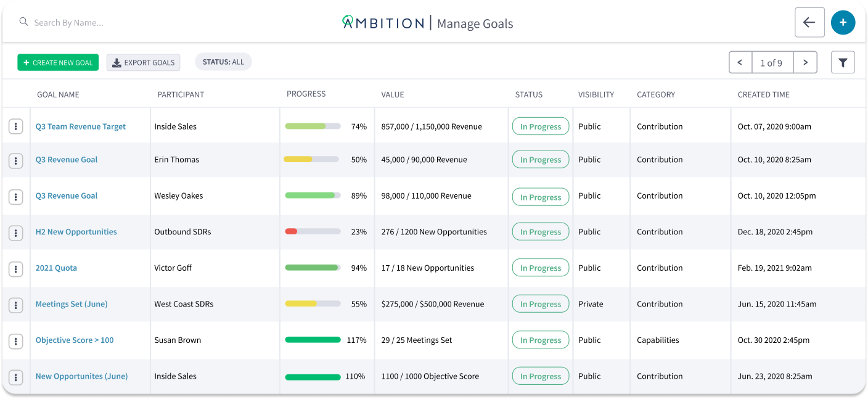
Task: Go to next page arrow
Action: 805,62
